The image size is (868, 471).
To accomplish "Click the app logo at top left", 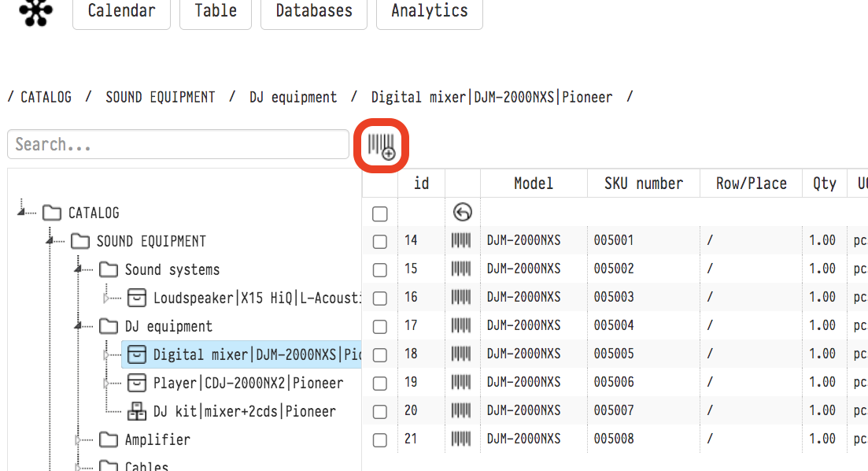I will [35, 13].
